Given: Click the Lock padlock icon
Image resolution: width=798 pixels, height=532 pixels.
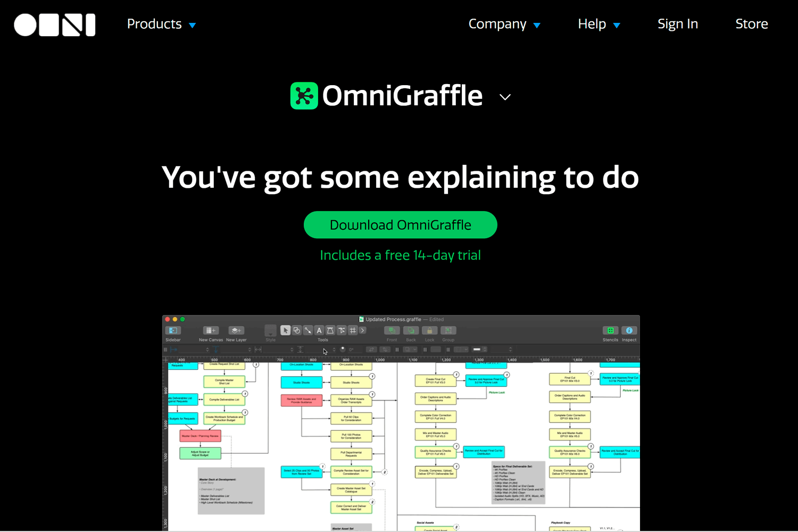Looking at the screenshot, I should point(429,330).
